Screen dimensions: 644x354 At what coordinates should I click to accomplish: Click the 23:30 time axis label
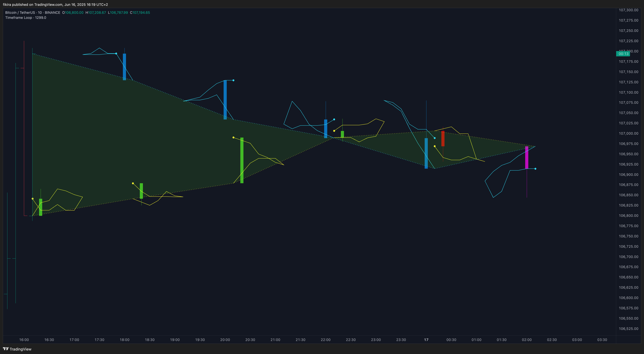(401, 340)
